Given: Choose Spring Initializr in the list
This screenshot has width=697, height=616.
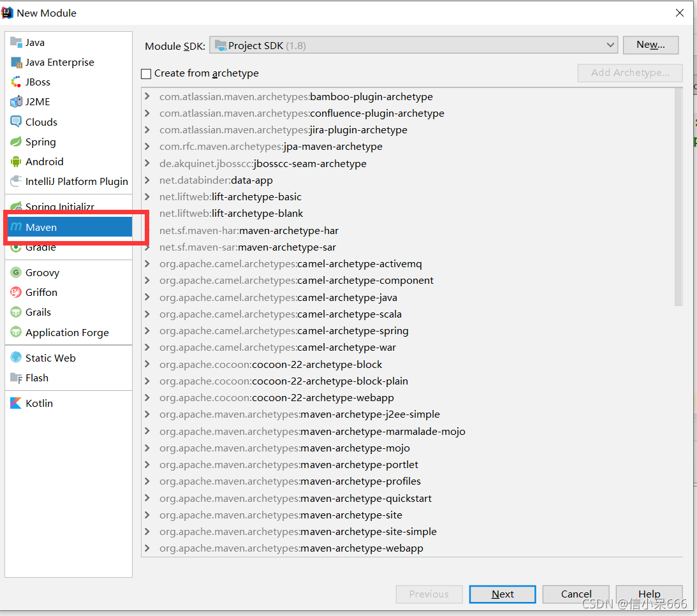Looking at the screenshot, I should point(69,206).
